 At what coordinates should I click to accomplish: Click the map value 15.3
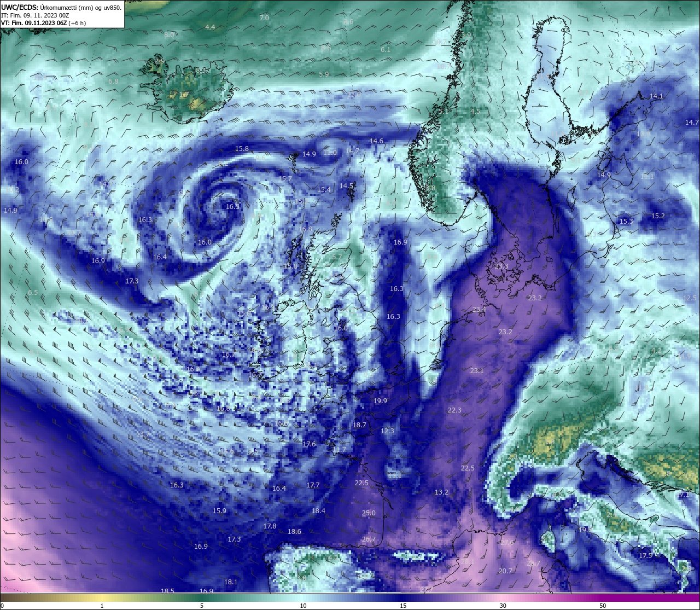[x=626, y=221]
